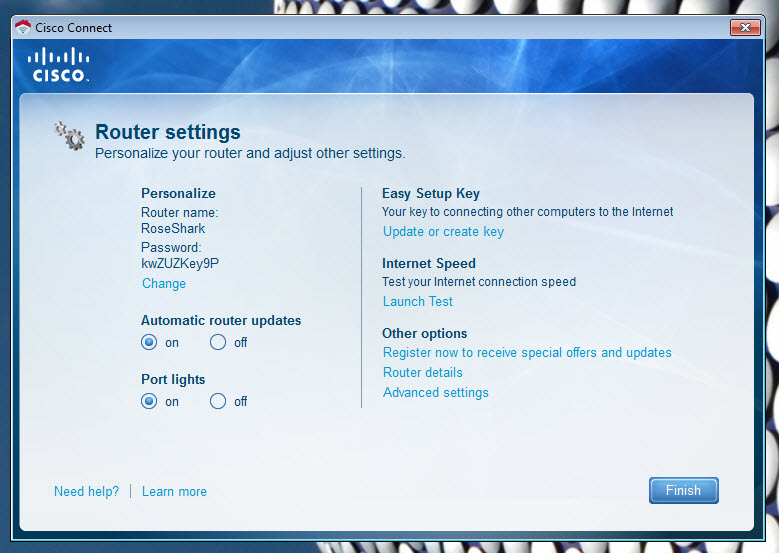Open Advanced settings
The height and width of the screenshot is (553, 779).
click(x=436, y=393)
